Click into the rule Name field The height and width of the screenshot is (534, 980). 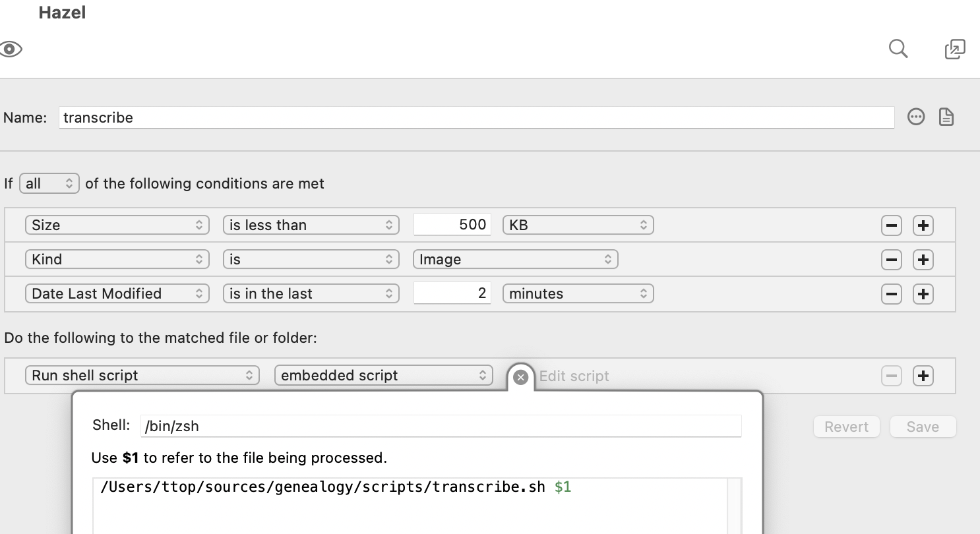click(476, 118)
